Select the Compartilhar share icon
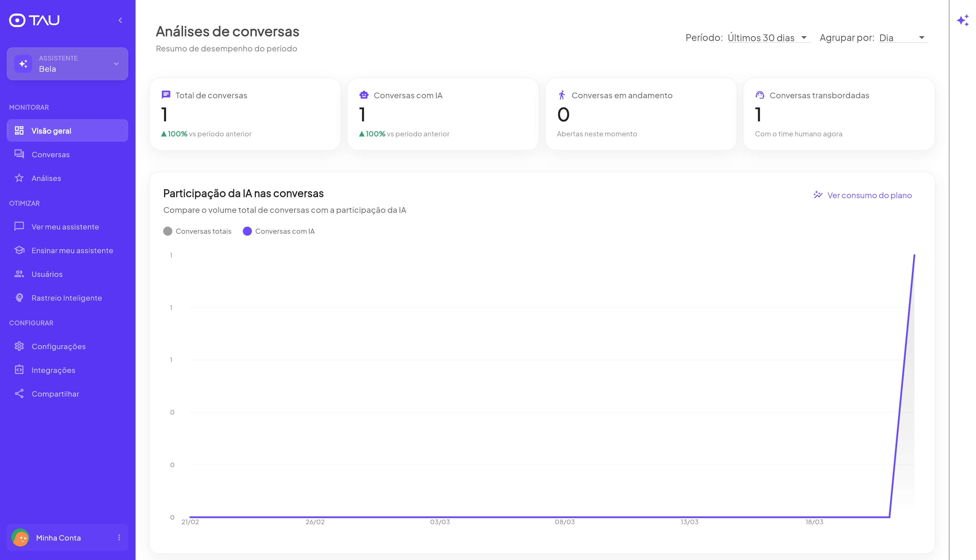Image resolution: width=976 pixels, height=560 pixels. pos(19,393)
